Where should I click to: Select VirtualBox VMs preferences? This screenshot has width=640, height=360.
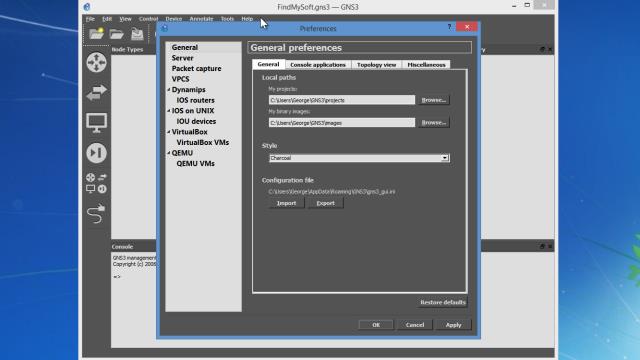pos(203,142)
